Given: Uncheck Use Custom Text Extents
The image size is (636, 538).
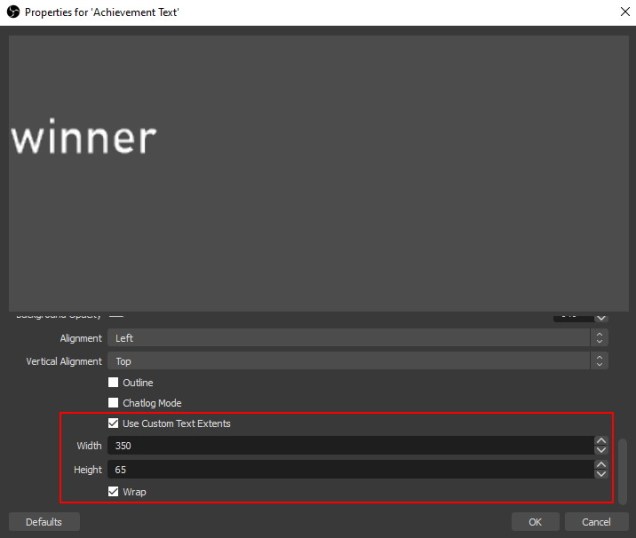Looking at the screenshot, I should pyautogui.click(x=113, y=424).
